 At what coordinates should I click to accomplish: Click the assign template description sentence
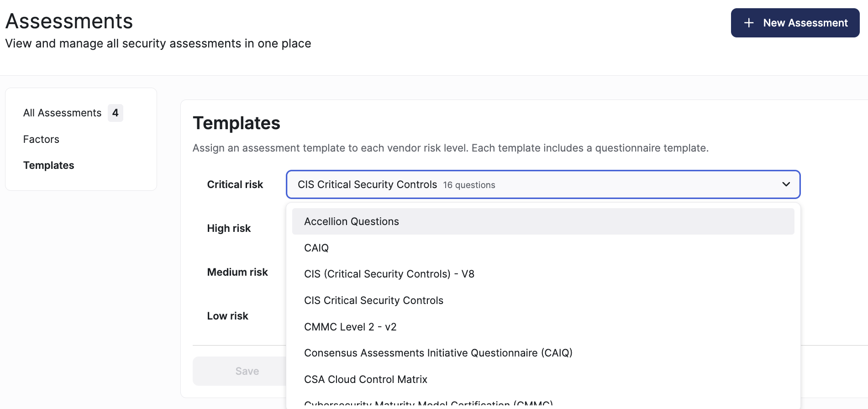[450, 148]
